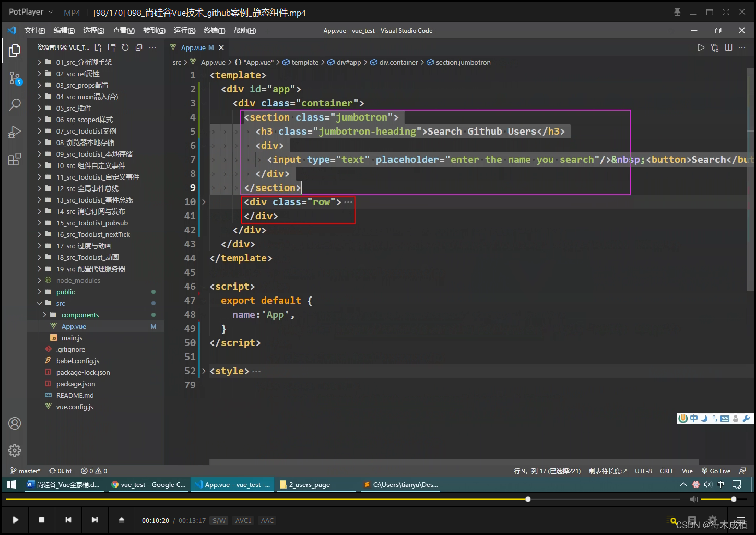This screenshot has width=756, height=535.
Task: Open main.js in the explorer
Action: coord(72,338)
